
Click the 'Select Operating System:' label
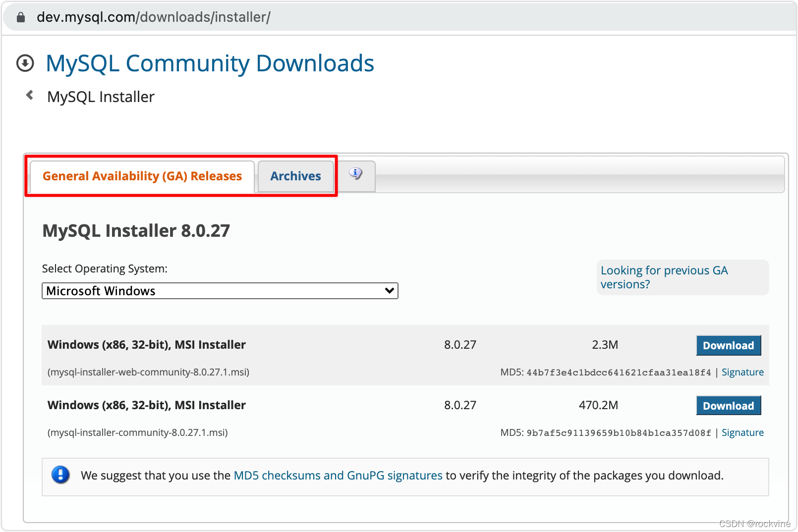pos(105,268)
